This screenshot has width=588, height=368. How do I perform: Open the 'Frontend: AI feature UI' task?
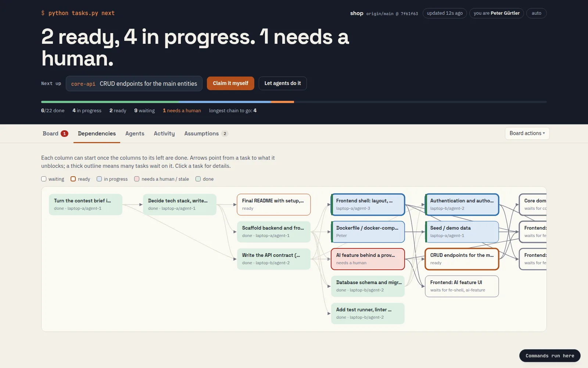pyautogui.click(x=462, y=286)
